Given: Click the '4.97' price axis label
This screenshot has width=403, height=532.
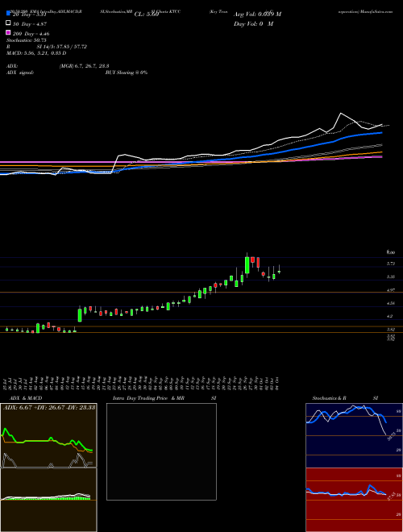Looking at the screenshot, I should (x=390, y=290).
